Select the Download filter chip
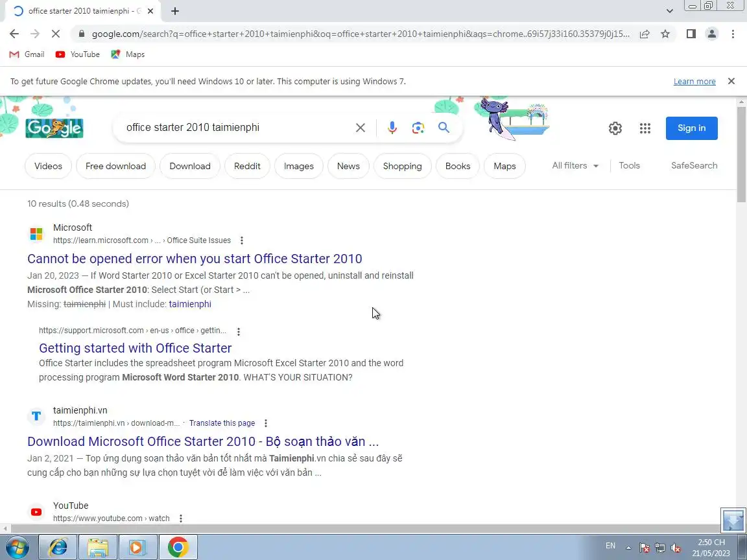 tap(189, 166)
